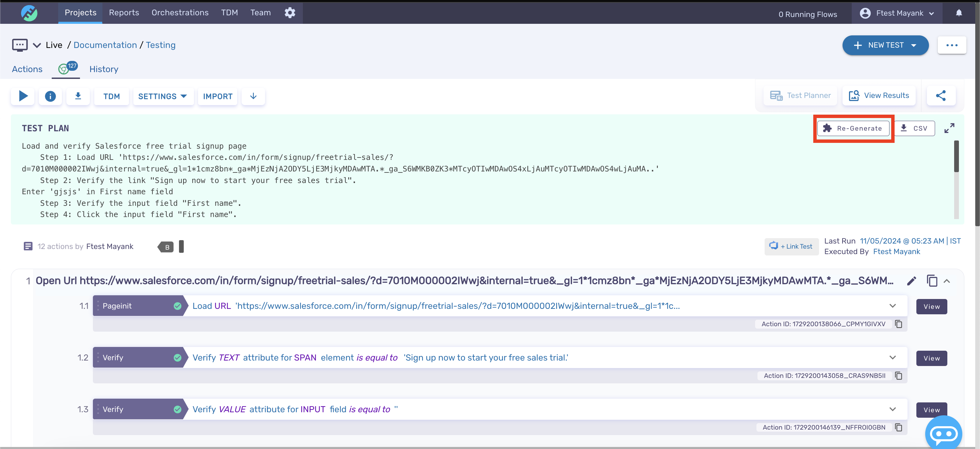
Task: Click the user avatar icon beside Ftest Mayank
Action: click(x=865, y=13)
